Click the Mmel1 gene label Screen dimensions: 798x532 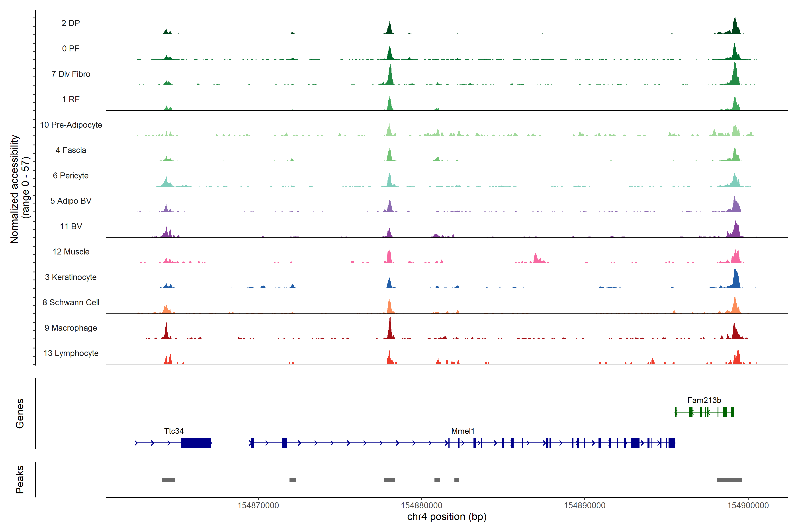(x=462, y=431)
